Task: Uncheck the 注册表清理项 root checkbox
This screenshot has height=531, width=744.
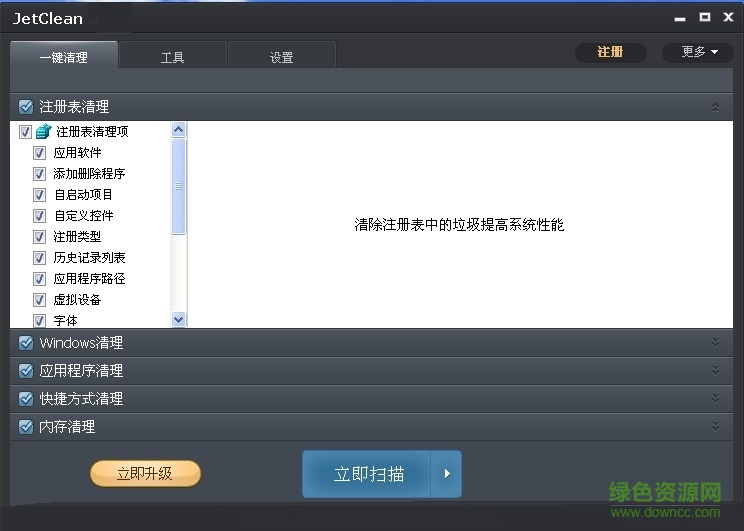Action: (25, 131)
